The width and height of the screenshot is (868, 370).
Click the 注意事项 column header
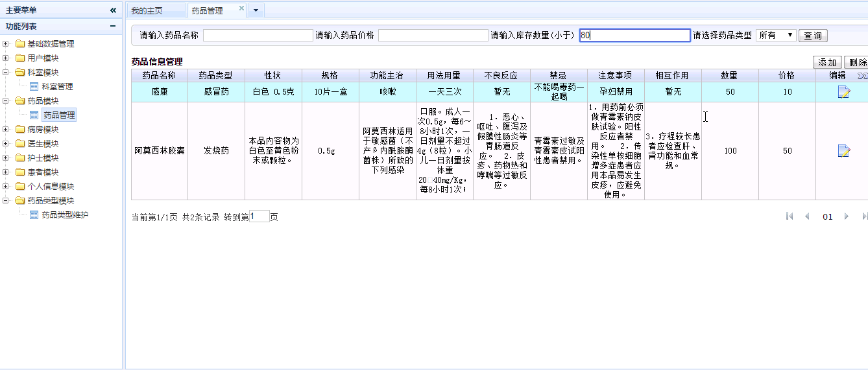click(616, 76)
